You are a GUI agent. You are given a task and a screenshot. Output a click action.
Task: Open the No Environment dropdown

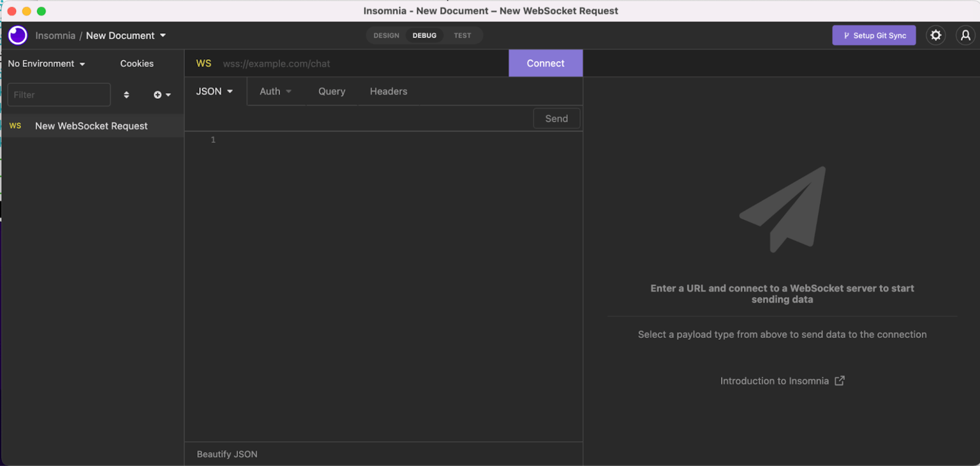coord(45,63)
